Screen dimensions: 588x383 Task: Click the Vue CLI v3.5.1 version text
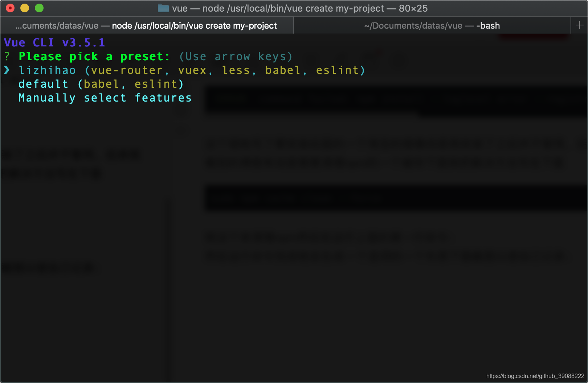tap(54, 43)
